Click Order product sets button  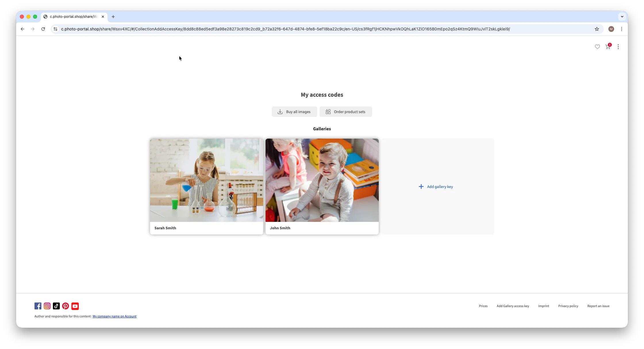click(346, 112)
